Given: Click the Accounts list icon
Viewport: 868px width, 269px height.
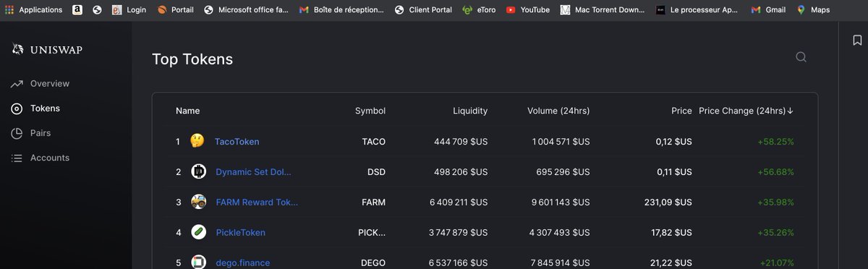Looking at the screenshot, I should click(17, 158).
